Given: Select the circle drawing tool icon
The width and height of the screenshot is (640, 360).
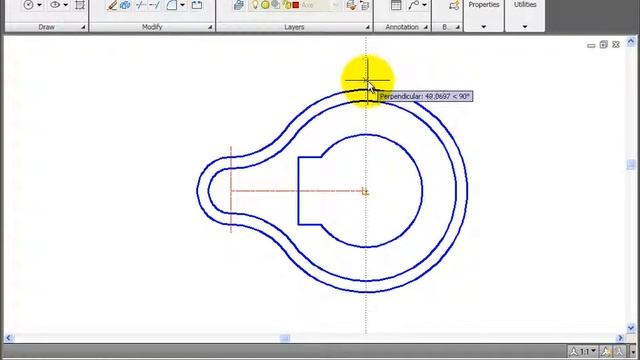Looking at the screenshot, I should 28,5.
